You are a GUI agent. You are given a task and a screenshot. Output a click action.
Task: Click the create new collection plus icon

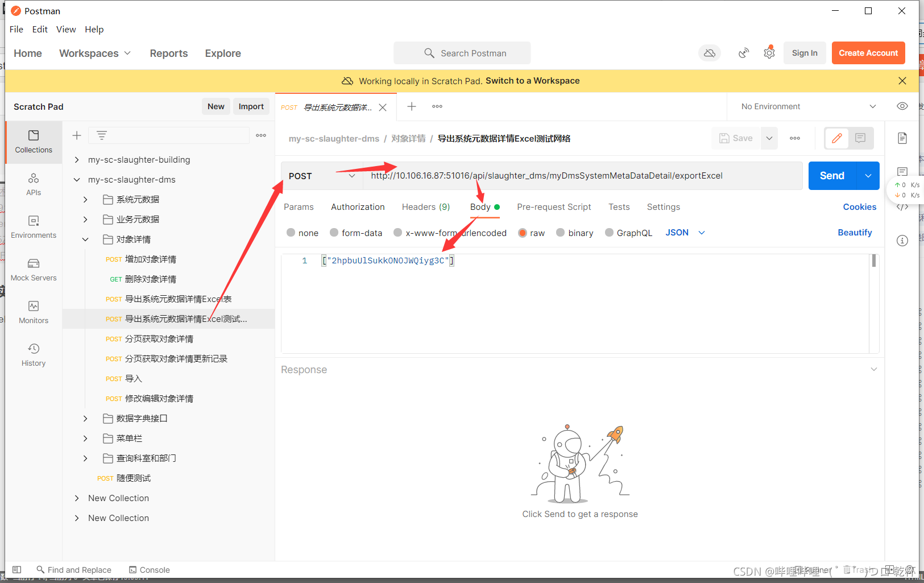click(x=77, y=135)
